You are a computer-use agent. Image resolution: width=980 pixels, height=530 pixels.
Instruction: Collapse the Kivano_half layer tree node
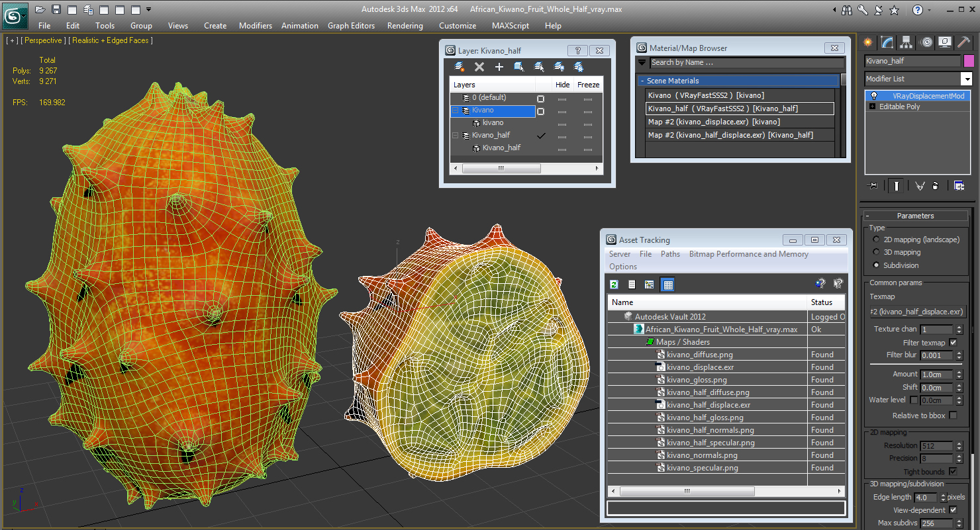point(456,135)
